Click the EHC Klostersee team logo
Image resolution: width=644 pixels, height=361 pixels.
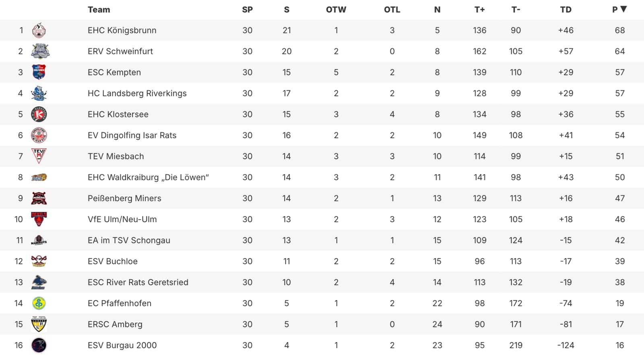tap(39, 114)
